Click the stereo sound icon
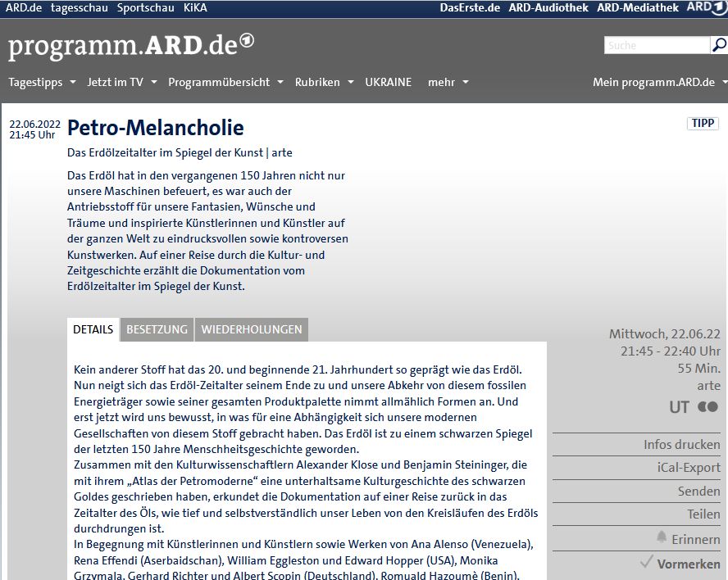 (708, 407)
